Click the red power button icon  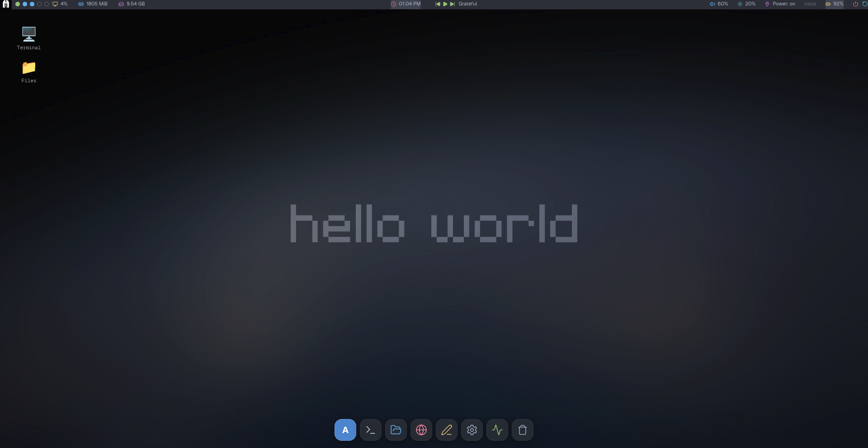(x=855, y=4)
